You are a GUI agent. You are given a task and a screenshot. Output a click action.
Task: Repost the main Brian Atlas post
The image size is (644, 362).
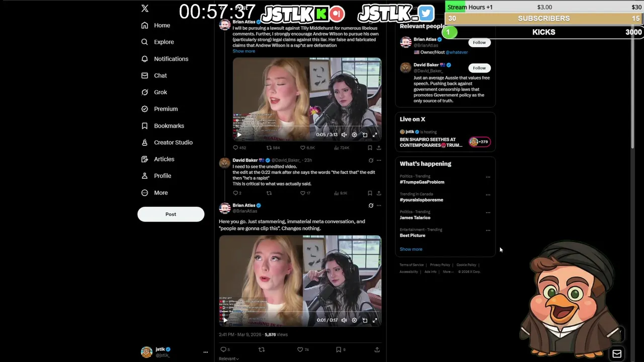(261, 349)
